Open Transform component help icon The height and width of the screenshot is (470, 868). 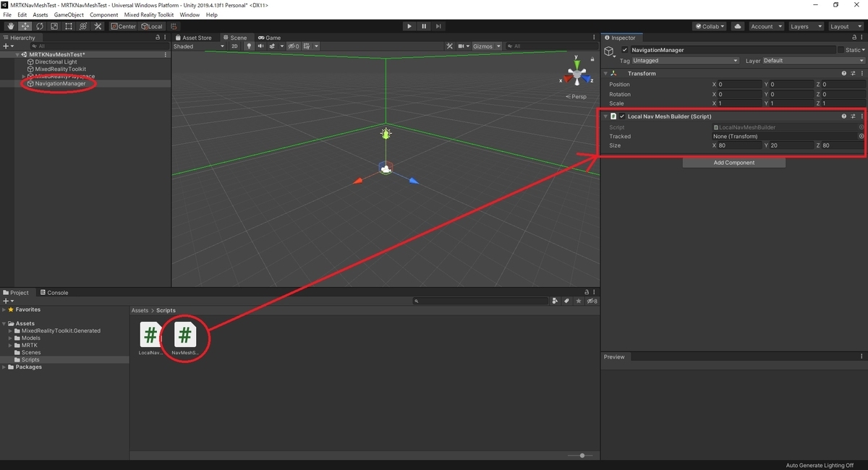(x=843, y=73)
